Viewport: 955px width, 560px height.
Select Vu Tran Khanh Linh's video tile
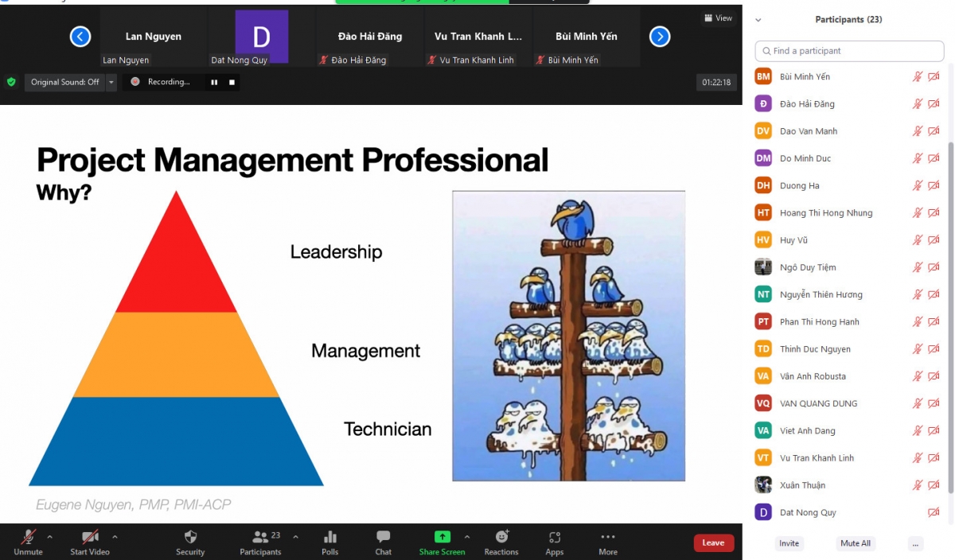point(478,37)
